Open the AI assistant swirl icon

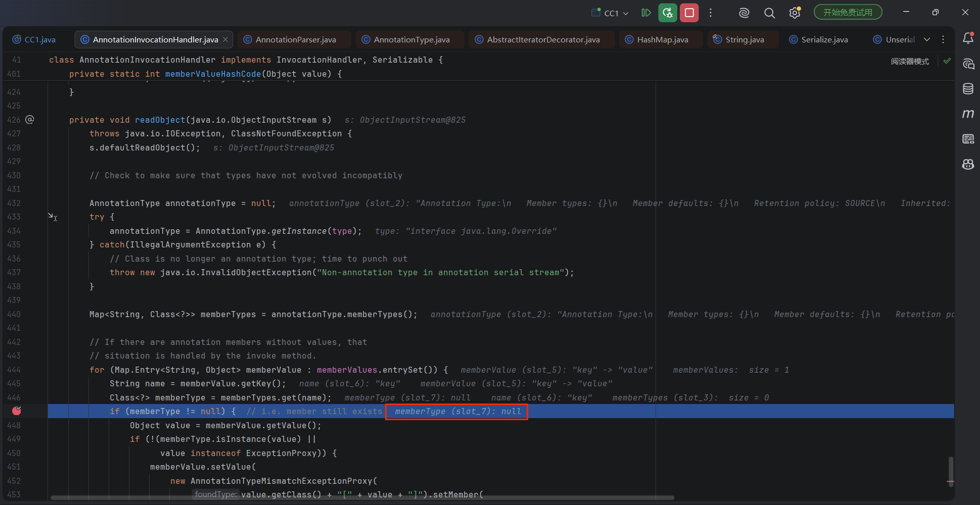coord(744,13)
